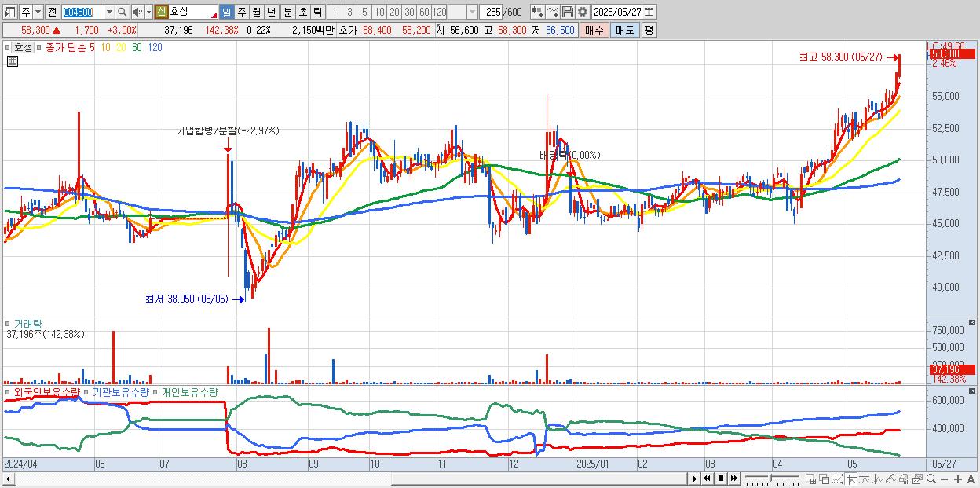Click the 효성 chart legend label
Image resolution: width=980 pixels, height=488 pixels.
24,47
